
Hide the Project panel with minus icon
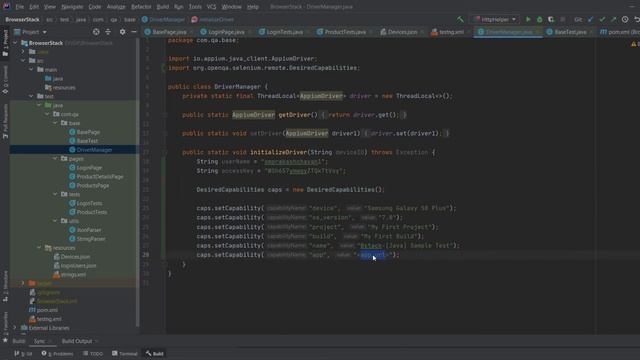[134, 32]
